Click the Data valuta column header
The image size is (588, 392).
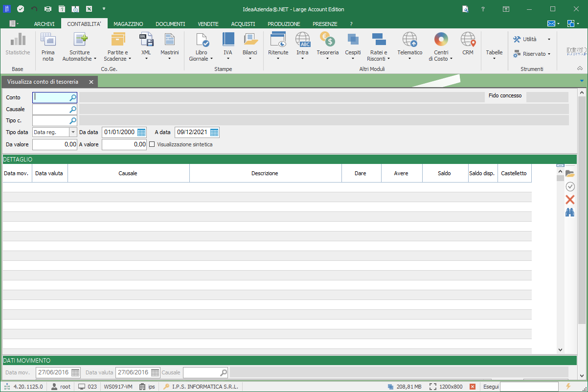coord(49,173)
